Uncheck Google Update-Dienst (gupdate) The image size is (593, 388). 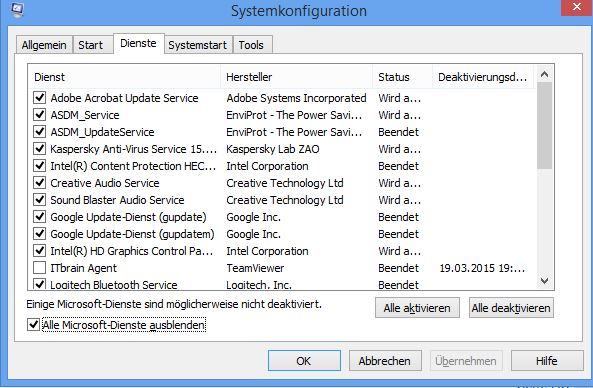point(39,216)
